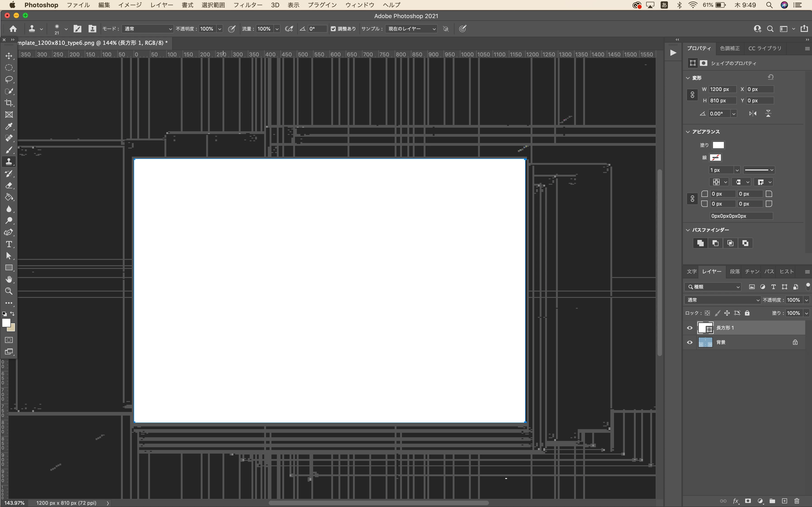Open the フィルター menu
The width and height of the screenshot is (812, 507).
248,5
